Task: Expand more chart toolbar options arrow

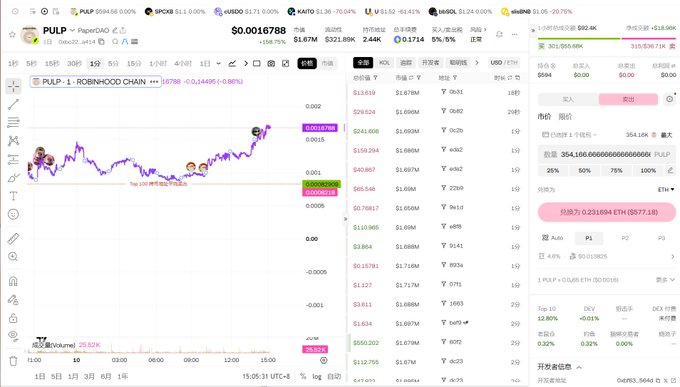Action: [245, 63]
